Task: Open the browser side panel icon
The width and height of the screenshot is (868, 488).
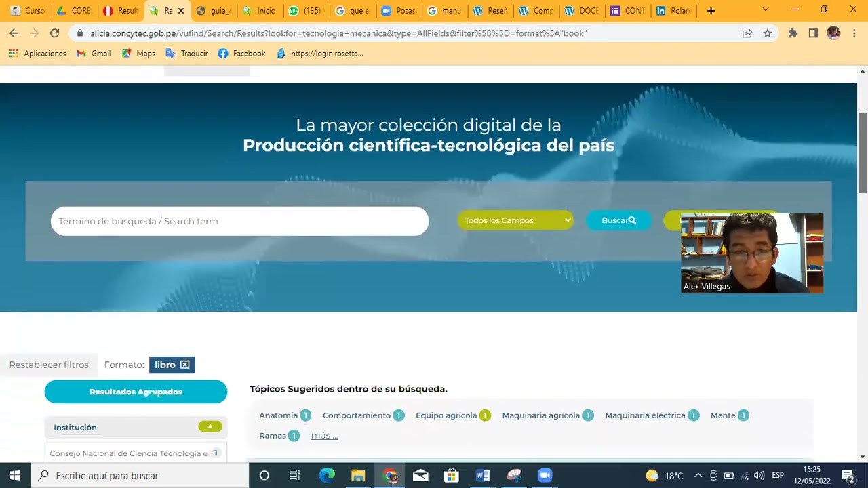Action: click(813, 33)
